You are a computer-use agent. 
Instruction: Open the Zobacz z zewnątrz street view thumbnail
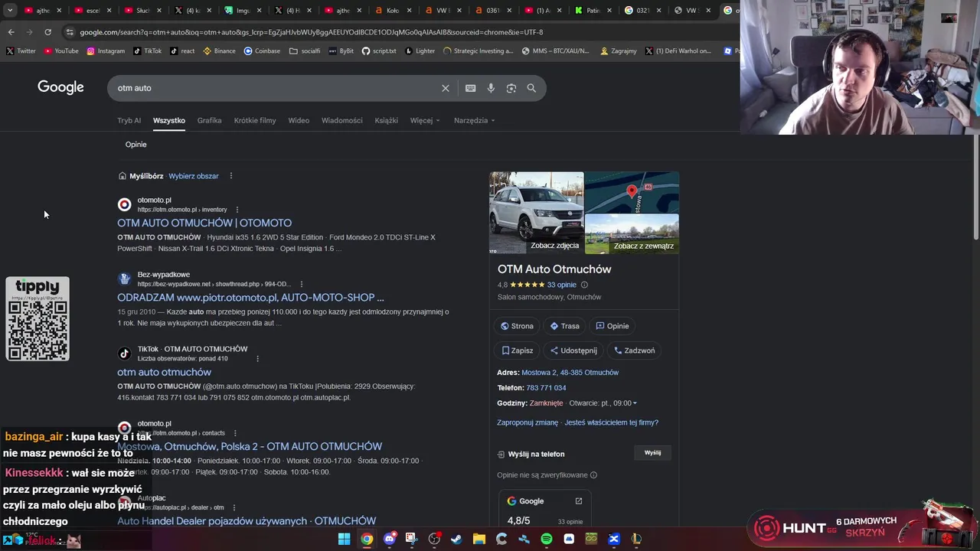(632, 234)
